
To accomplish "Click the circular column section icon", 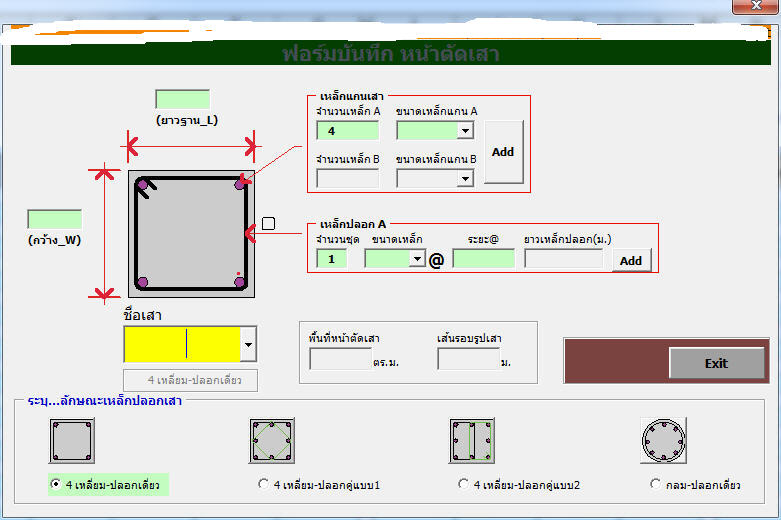I will pos(664,439).
